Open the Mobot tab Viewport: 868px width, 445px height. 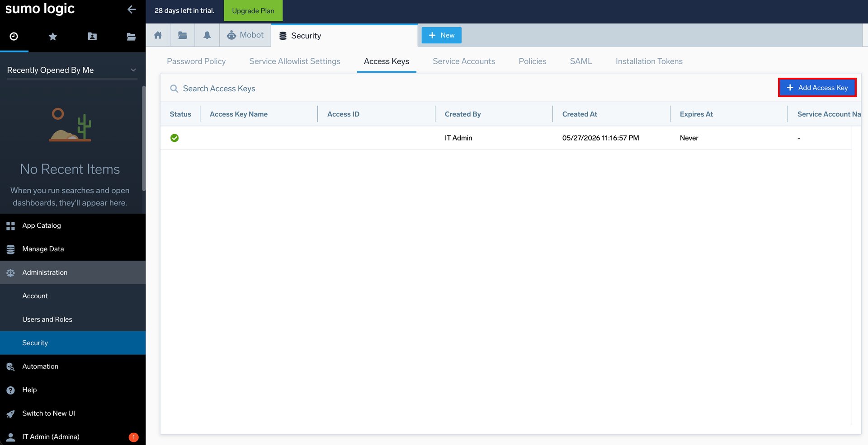tap(245, 35)
